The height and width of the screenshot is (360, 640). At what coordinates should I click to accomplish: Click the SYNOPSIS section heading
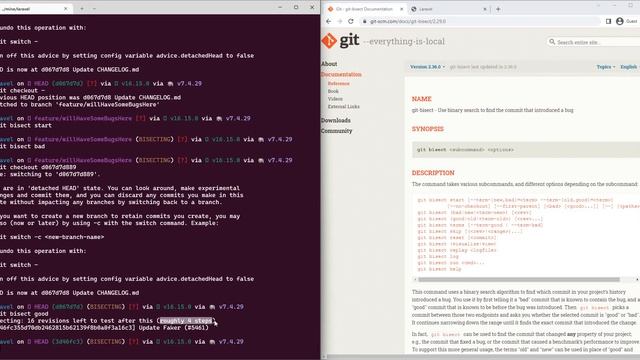(428, 129)
